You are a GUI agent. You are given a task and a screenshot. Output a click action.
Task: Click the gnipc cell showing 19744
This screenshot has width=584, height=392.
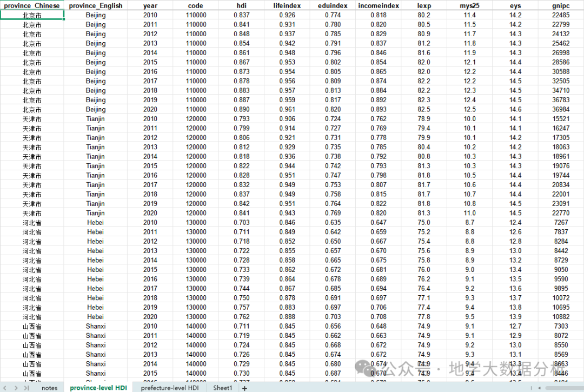[x=561, y=175]
